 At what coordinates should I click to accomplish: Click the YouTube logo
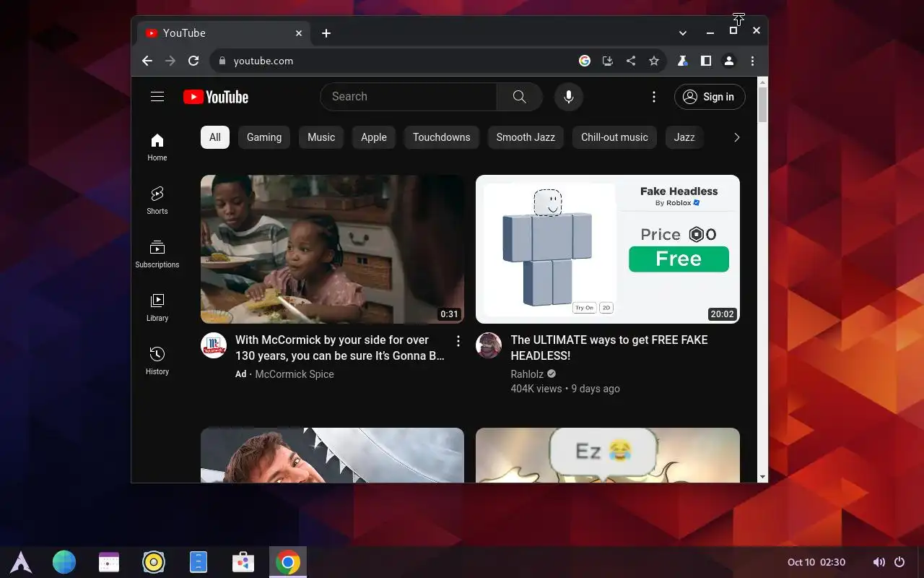(216, 97)
